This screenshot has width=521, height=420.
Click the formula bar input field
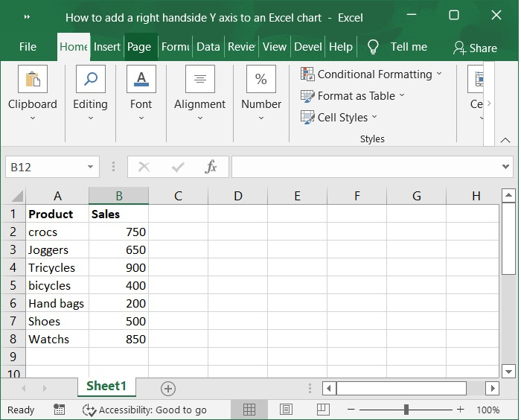[x=366, y=167]
